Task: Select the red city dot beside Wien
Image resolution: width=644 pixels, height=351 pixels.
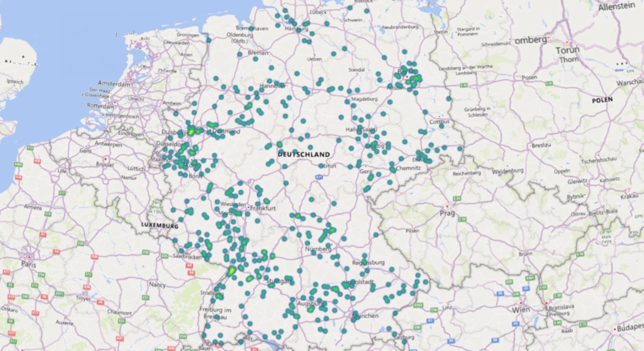Action: [x=520, y=303]
